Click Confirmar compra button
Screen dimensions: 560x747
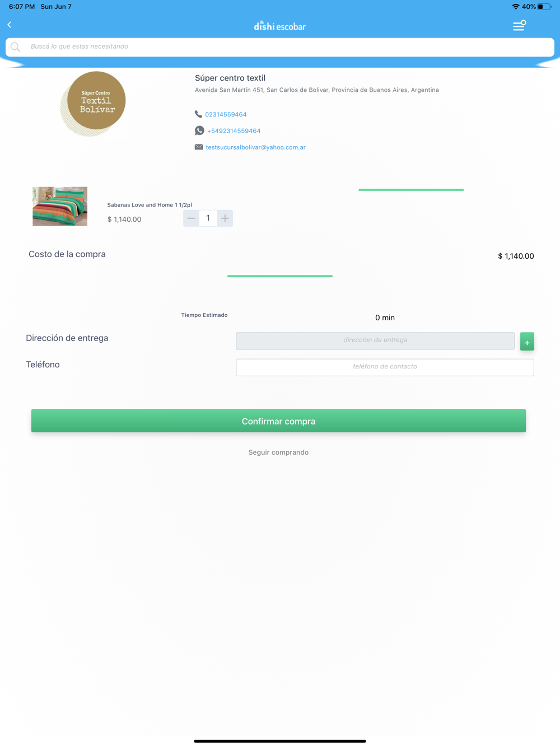click(x=278, y=421)
